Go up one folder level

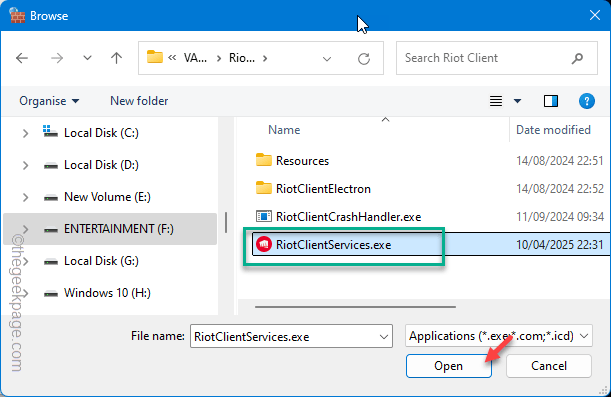[116, 58]
